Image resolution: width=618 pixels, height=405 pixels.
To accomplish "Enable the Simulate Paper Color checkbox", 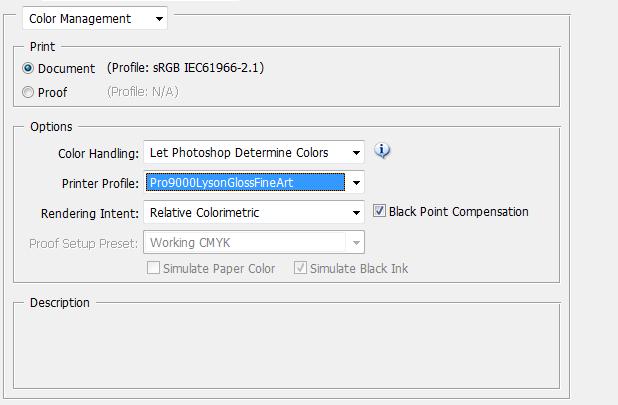I will click(154, 268).
